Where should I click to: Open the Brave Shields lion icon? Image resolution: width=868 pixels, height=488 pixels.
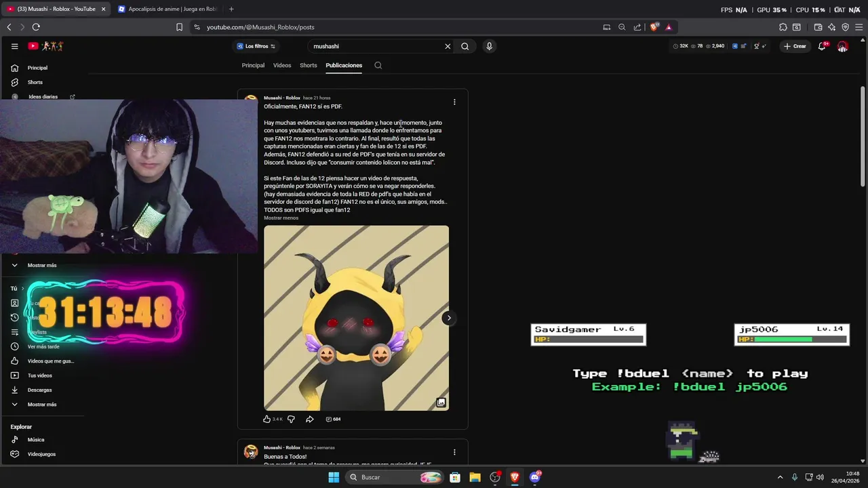(x=654, y=27)
